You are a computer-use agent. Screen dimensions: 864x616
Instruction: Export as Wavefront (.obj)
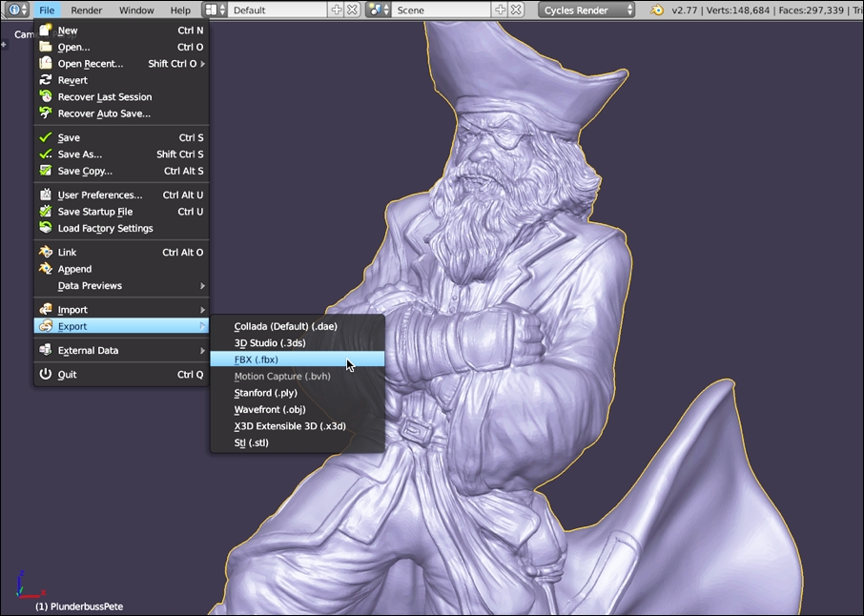(298, 409)
